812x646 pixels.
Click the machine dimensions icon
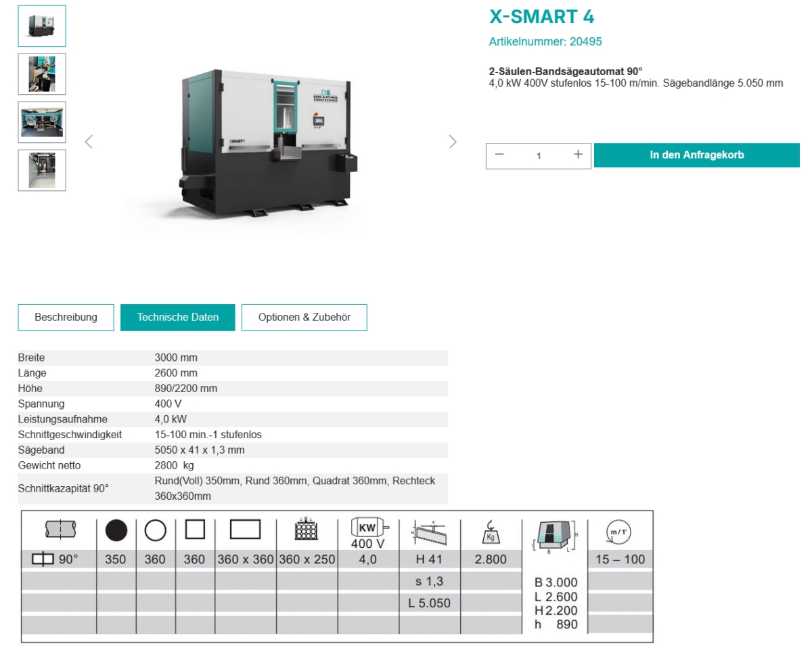[x=554, y=535]
